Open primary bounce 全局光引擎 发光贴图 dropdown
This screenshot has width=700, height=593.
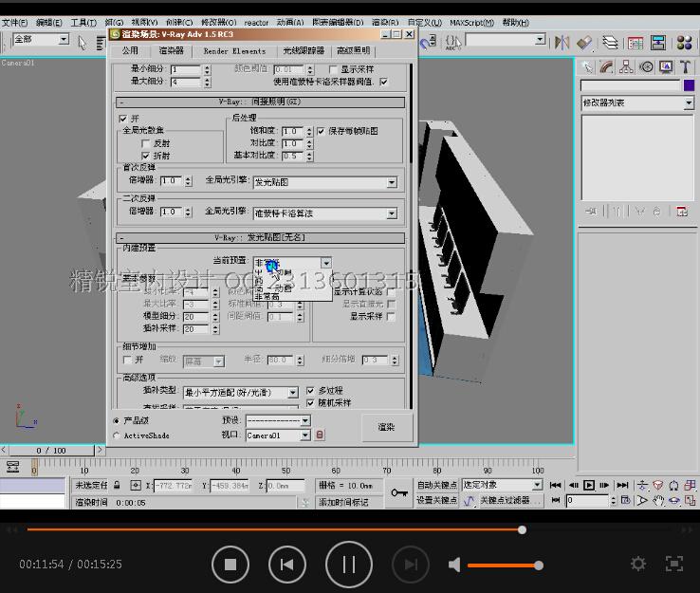325,182
